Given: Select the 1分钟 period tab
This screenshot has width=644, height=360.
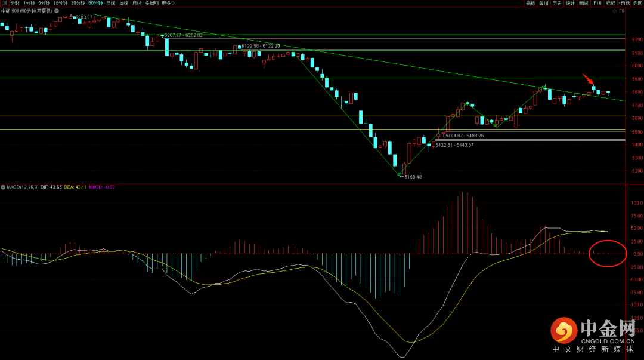Looking at the screenshot, I should 29,3.
